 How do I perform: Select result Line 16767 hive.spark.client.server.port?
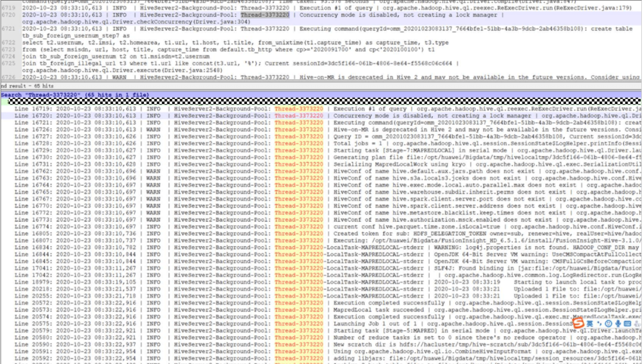click(322, 199)
